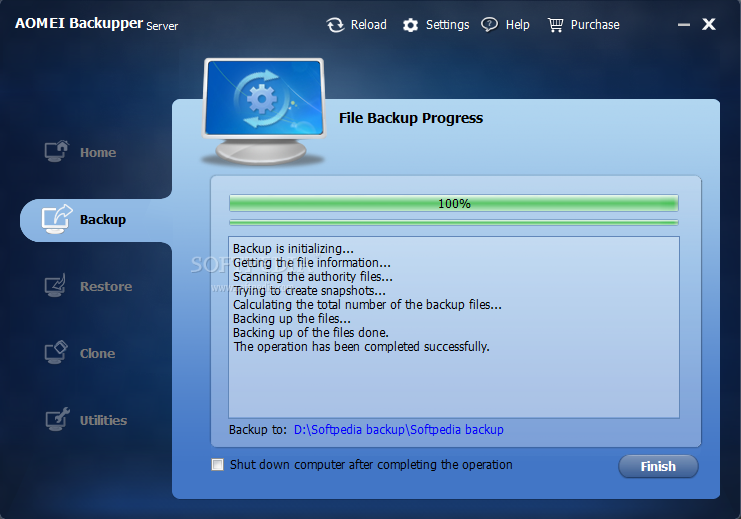Click the Purchase text label
Screen dimensions: 741x519
(595, 25)
